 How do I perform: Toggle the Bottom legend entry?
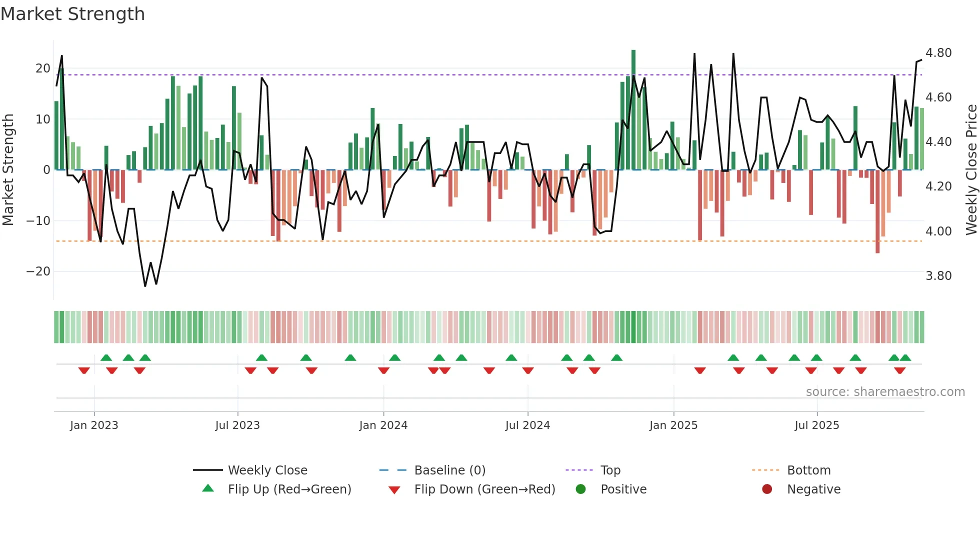(x=808, y=470)
